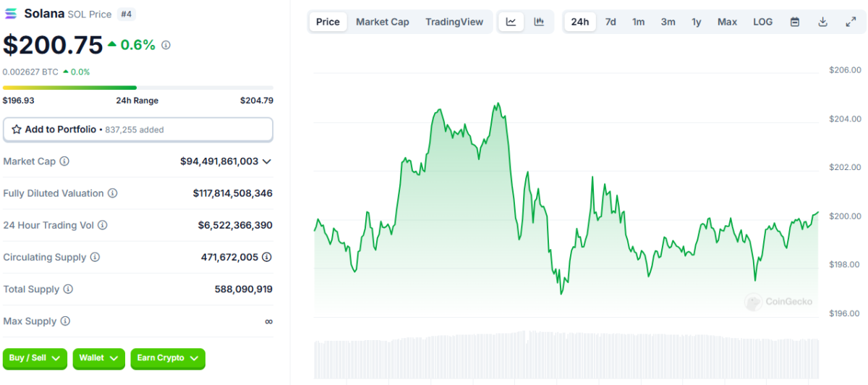
Task: Toggle LOG scale on chart
Action: (x=762, y=22)
